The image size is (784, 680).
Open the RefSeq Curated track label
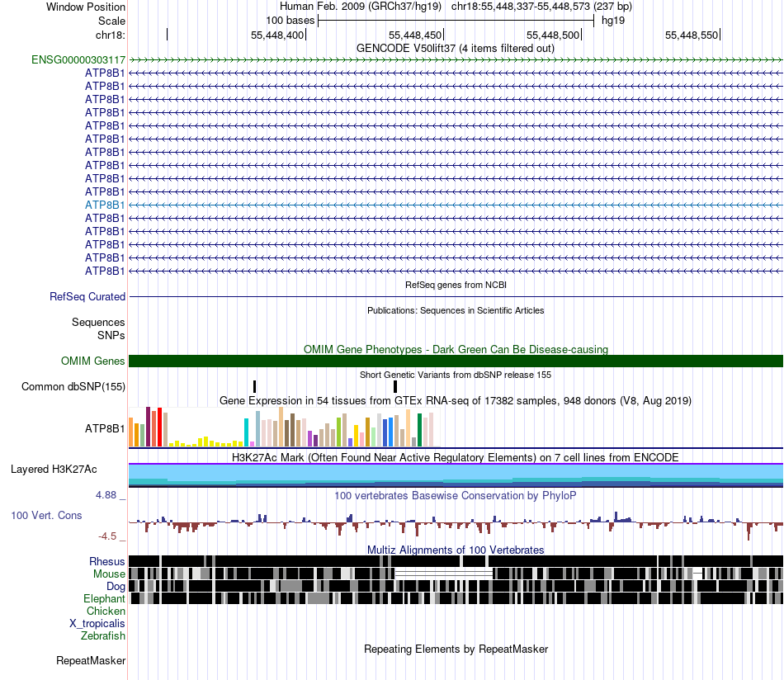pyautogui.click(x=87, y=296)
